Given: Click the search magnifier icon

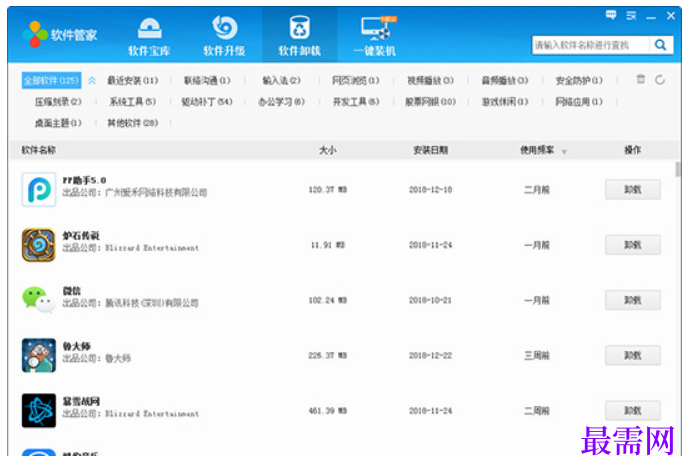Looking at the screenshot, I should click(661, 45).
